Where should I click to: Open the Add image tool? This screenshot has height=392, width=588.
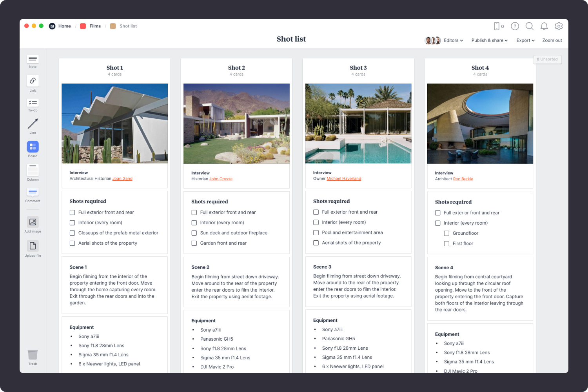pos(33,223)
